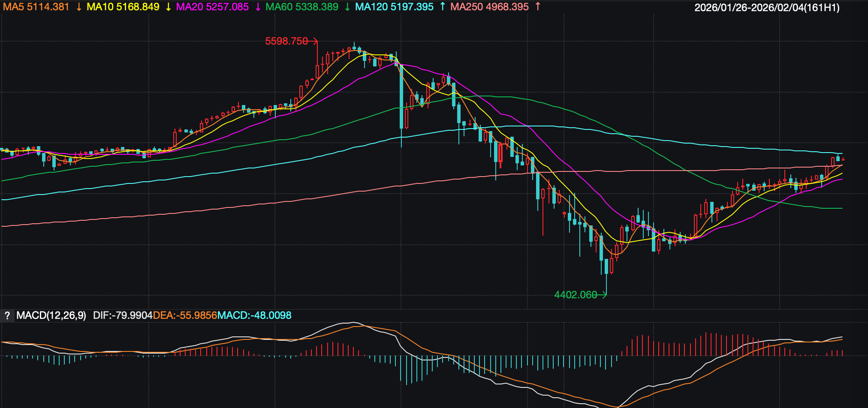This screenshot has height=408, width=868.
Task: Click the arrow at the 4402.060 low marker
Action: 603,294
